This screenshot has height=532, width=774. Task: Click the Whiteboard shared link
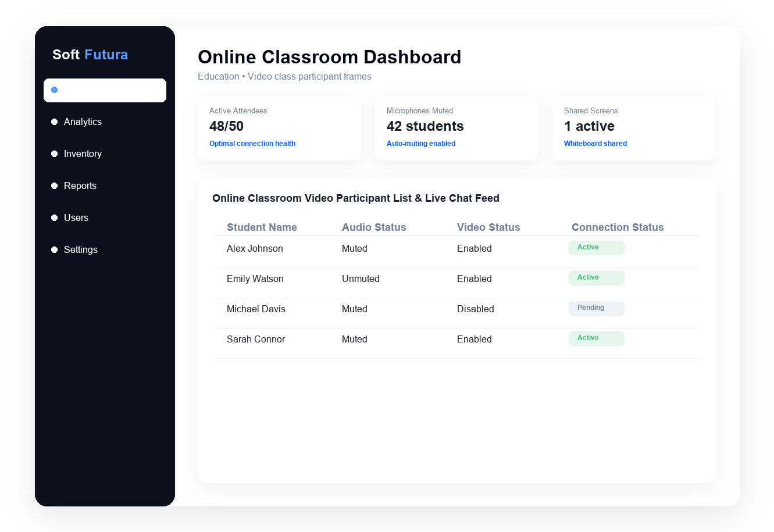(x=595, y=144)
